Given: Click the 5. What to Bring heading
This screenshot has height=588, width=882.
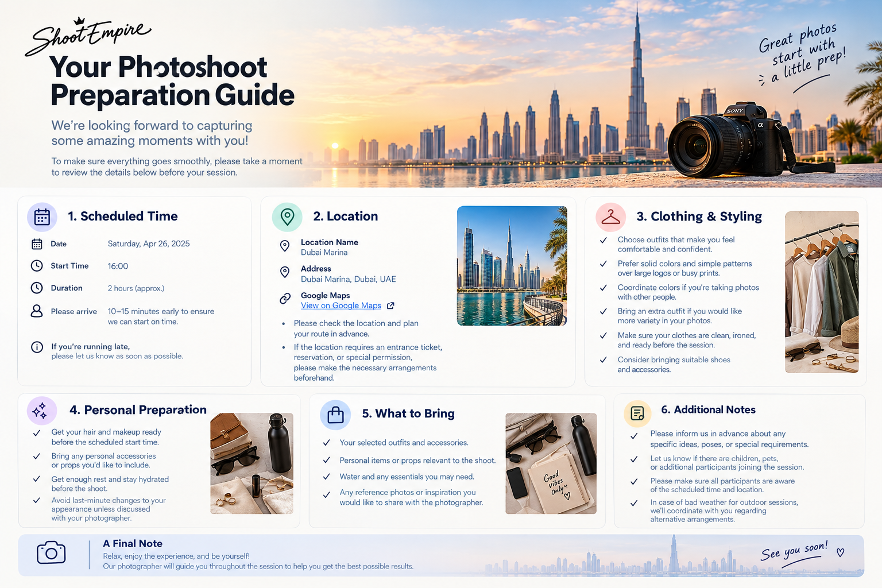Looking at the screenshot, I should [408, 413].
